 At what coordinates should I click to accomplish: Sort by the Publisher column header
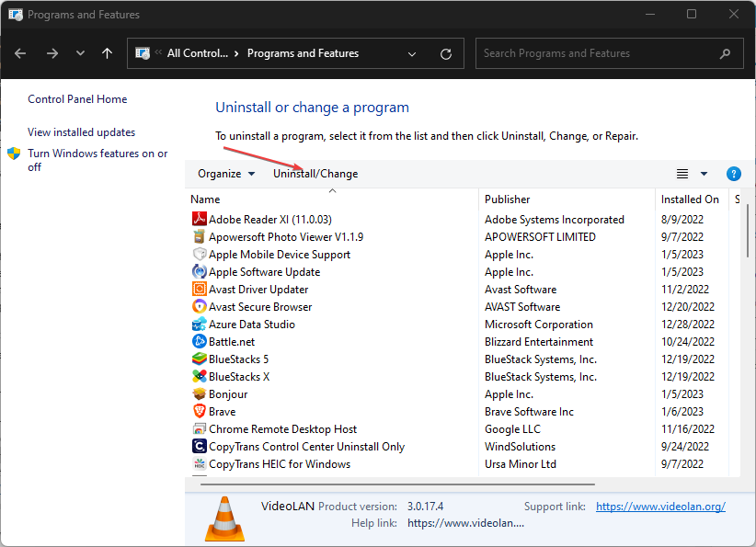tap(507, 199)
